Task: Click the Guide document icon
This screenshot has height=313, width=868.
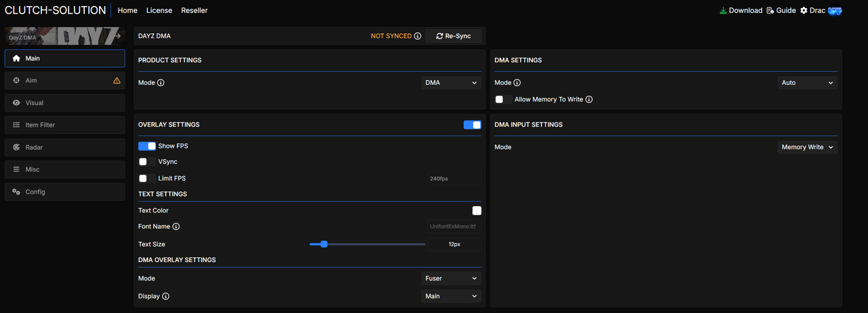Action: click(770, 10)
